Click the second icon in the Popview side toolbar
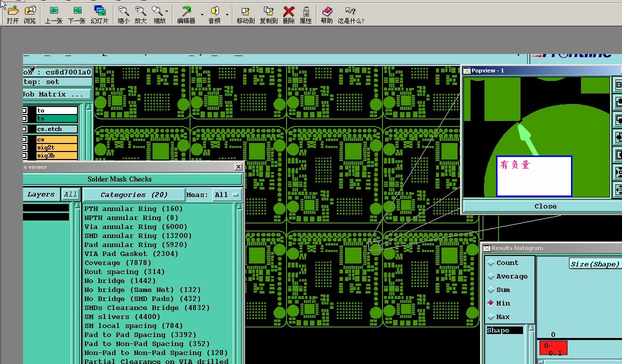 [x=618, y=102]
